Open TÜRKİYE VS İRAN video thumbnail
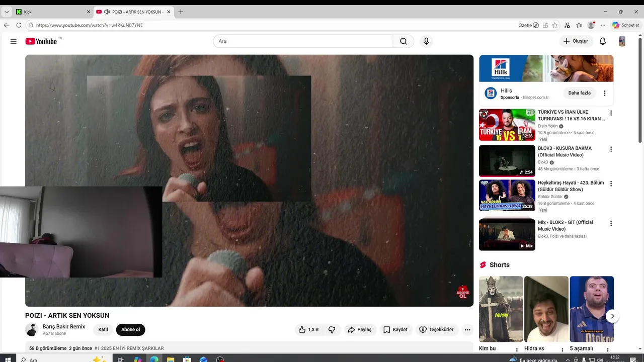This screenshot has width=644, height=362. [507, 125]
